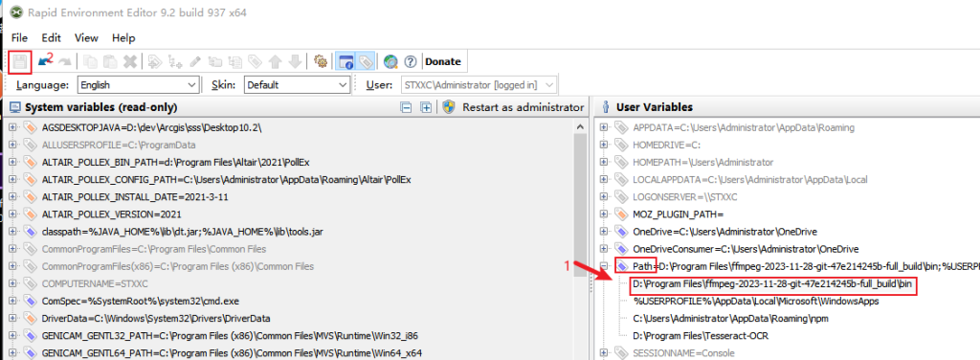Click the Paste clipboard icon
Image resolution: width=980 pixels, height=360 pixels.
111,61
